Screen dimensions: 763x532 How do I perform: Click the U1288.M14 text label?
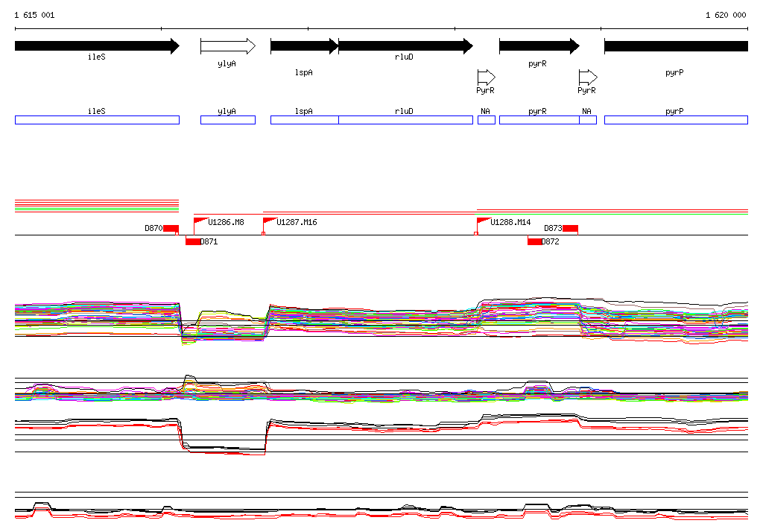point(510,223)
